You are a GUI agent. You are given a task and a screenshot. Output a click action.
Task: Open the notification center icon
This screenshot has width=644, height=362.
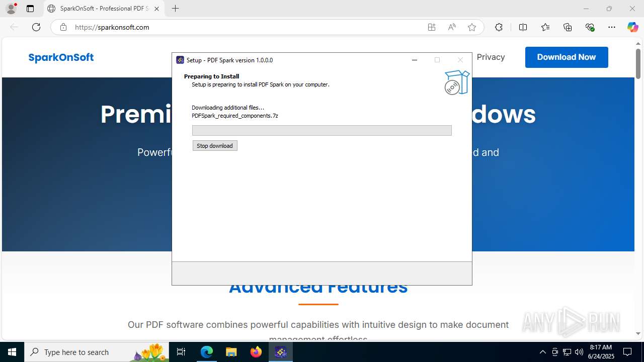[x=628, y=352]
